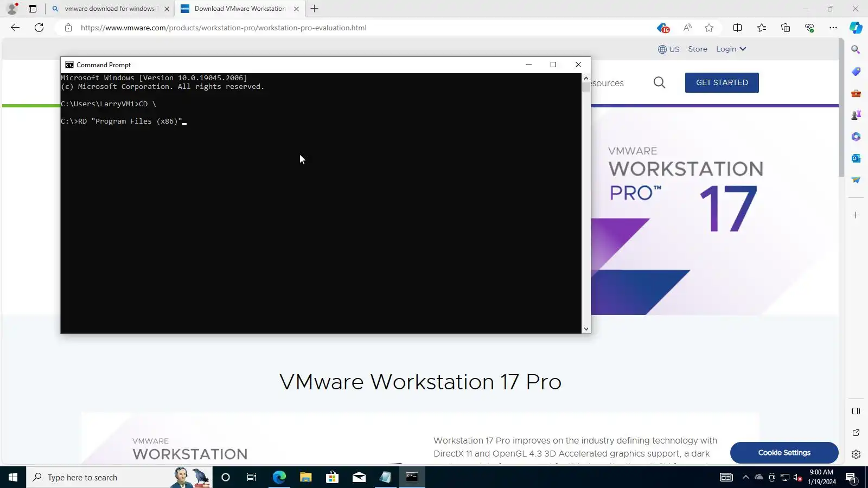Viewport: 868px width, 488px height.
Task: Close the vmware download for windows tab
Action: tap(167, 9)
